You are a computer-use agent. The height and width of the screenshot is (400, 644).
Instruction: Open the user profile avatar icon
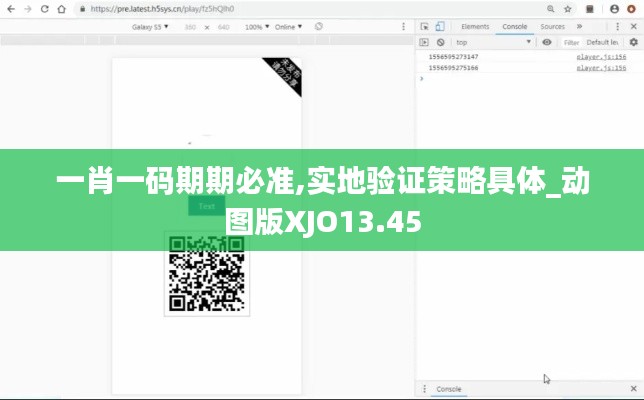(x=614, y=9)
